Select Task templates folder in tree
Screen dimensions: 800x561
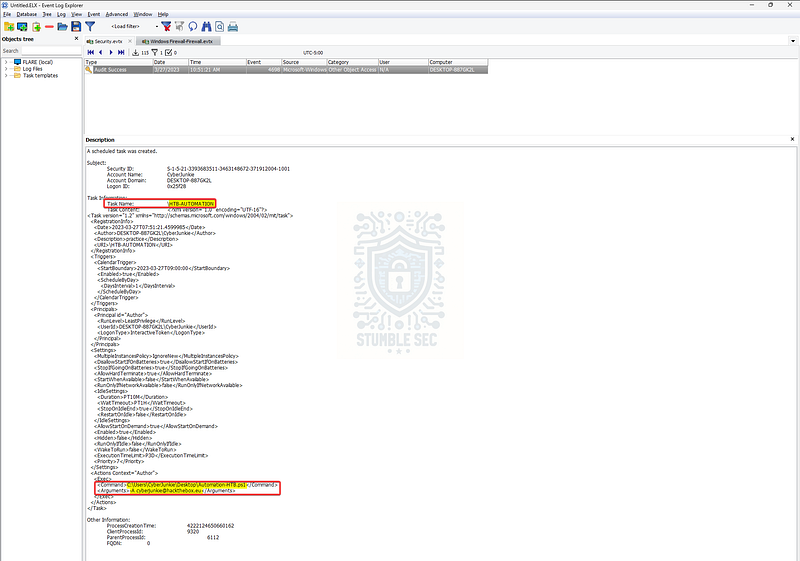(x=40, y=75)
